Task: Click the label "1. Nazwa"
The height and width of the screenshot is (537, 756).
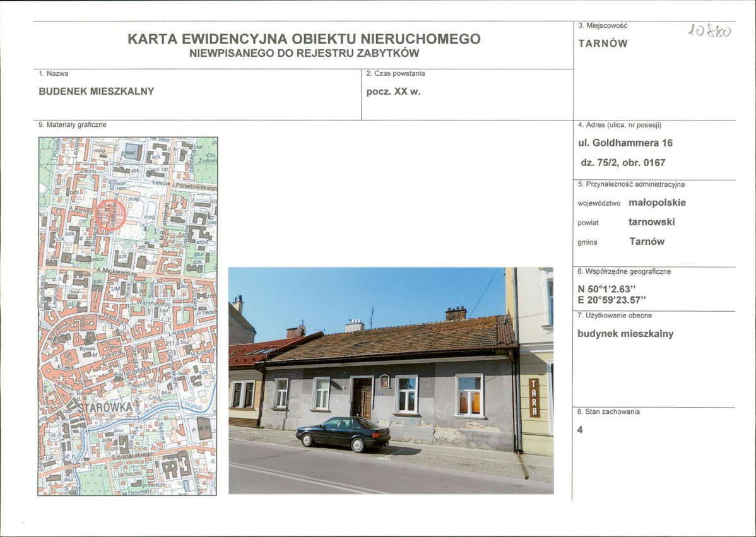Action: [54, 74]
